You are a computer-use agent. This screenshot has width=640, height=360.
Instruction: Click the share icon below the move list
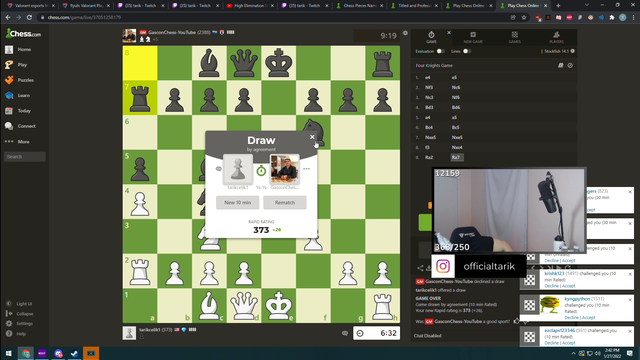pyautogui.click(x=420, y=268)
